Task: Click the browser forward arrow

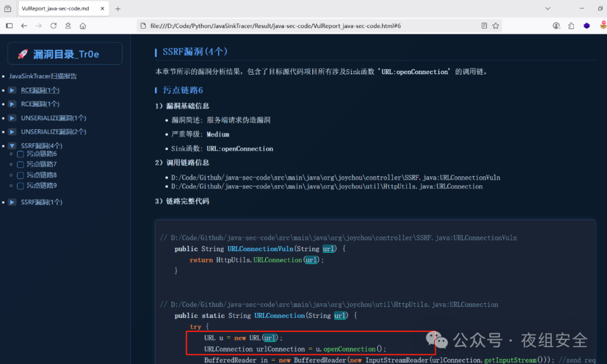Action: pos(39,26)
